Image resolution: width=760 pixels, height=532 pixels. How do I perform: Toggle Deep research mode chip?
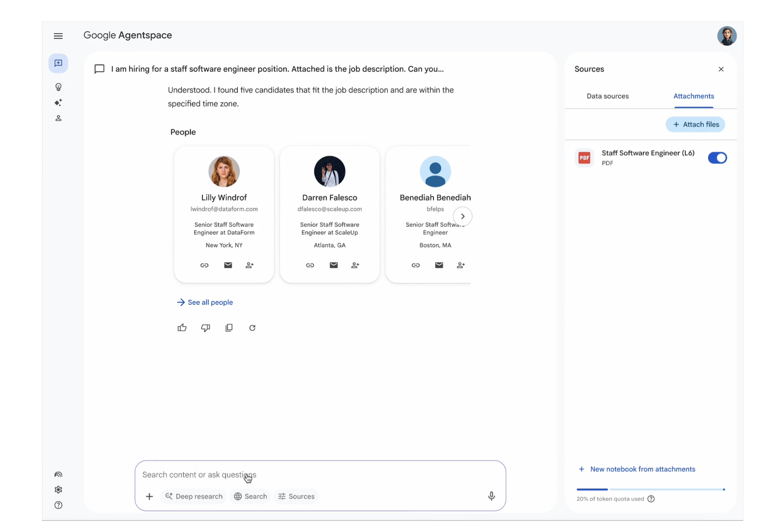tap(194, 496)
